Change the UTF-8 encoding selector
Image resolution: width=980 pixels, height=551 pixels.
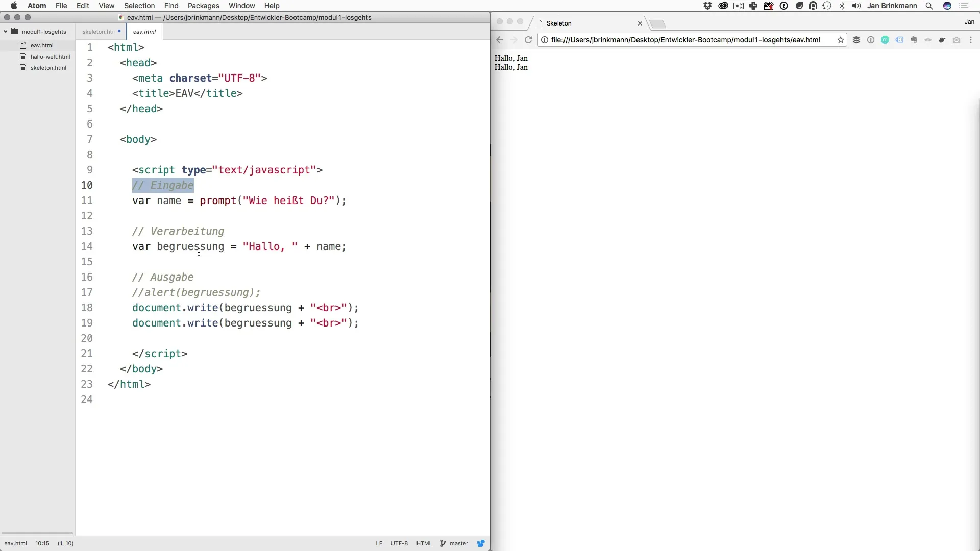(x=399, y=543)
